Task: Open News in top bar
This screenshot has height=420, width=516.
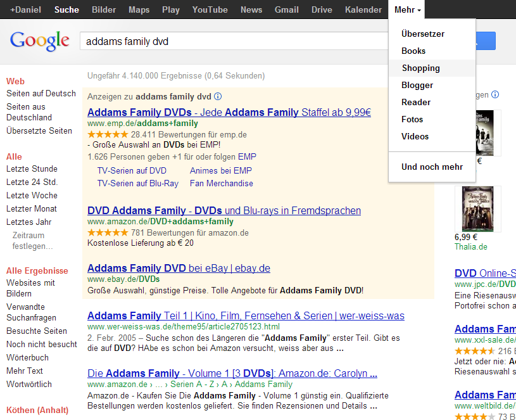Action: coord(251,10)
